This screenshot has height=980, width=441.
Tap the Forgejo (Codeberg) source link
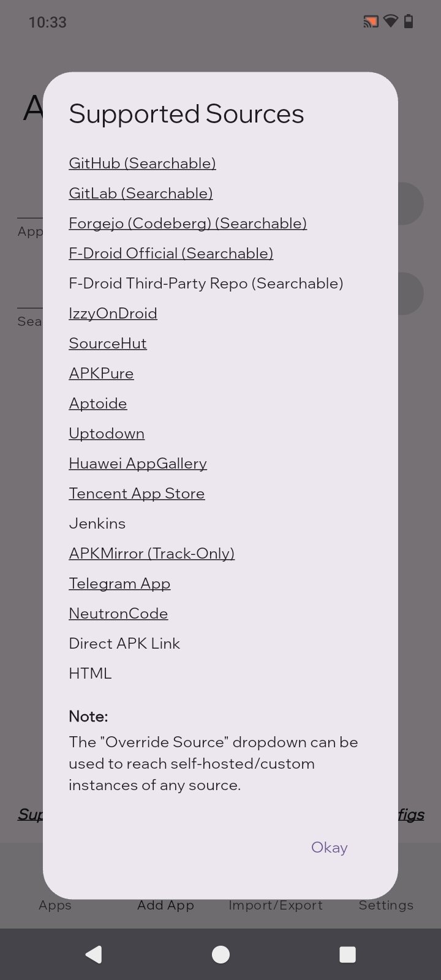point(187,224)
